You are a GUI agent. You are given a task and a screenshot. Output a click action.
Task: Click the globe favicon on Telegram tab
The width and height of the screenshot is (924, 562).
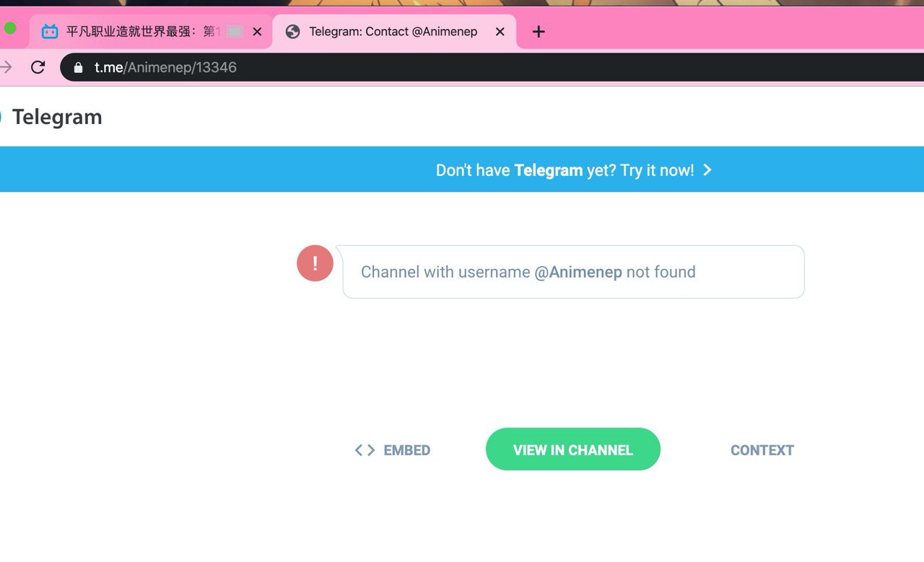click(292, 32)
